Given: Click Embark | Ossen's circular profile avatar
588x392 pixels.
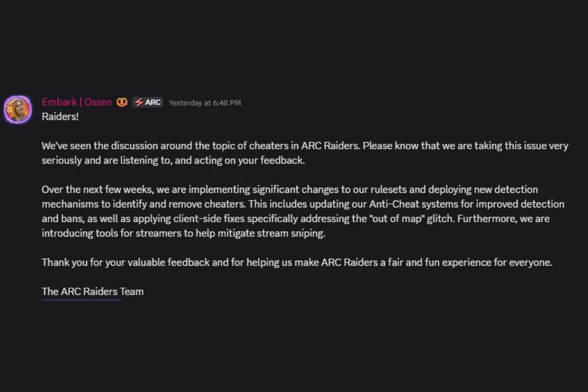Looking at the screenshot, I should [x=17, y=109].
